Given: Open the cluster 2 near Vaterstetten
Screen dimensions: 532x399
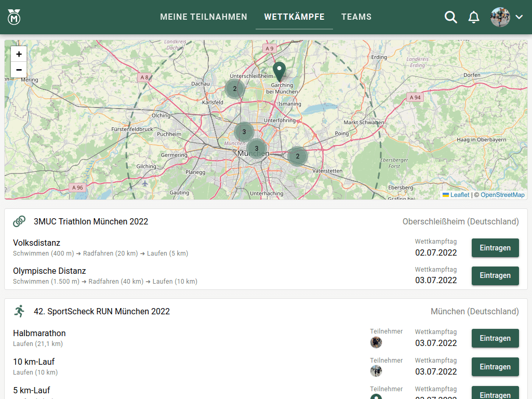Looking at the screenshot, I should coord(298,156).
